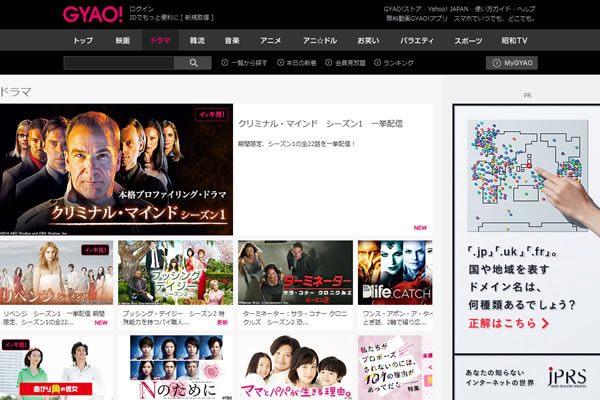Click the GYAO! logo
600x400 pixels.
pos(93,14)
